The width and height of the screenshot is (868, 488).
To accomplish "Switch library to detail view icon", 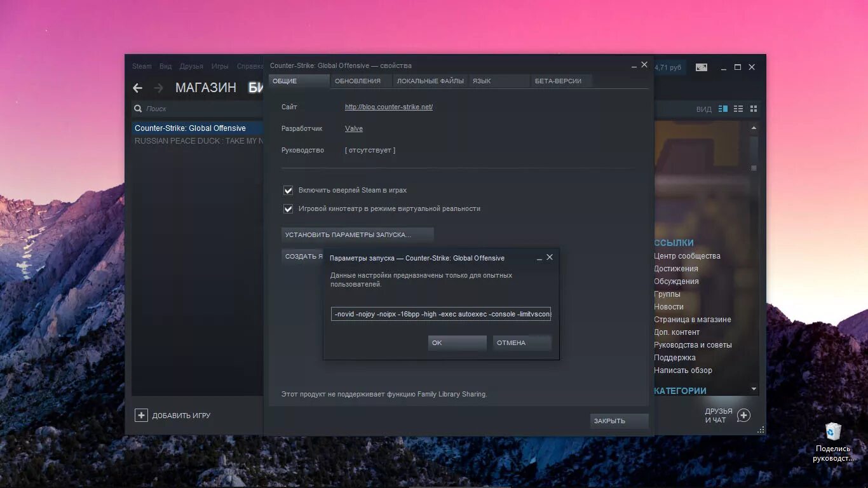I will (723, 109).
